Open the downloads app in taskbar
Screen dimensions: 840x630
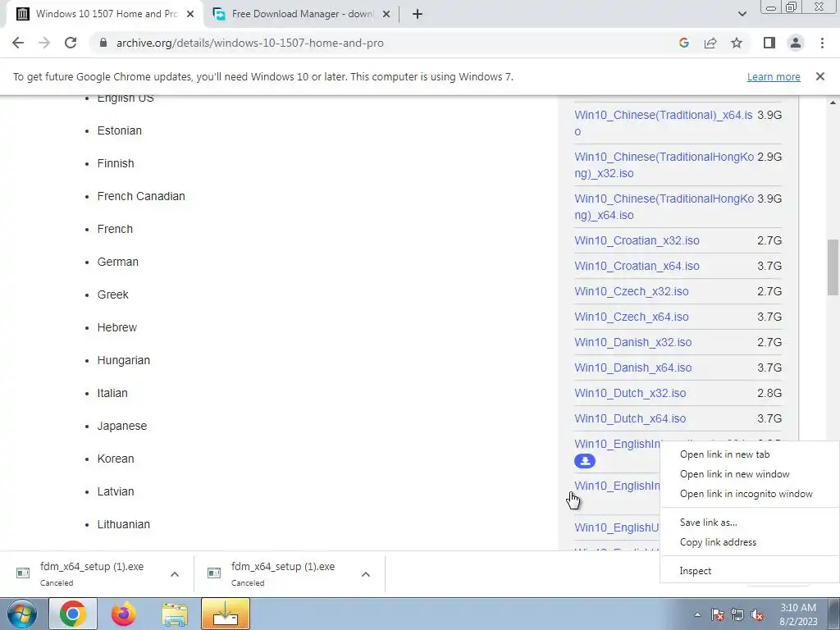(x=226, y=614)
